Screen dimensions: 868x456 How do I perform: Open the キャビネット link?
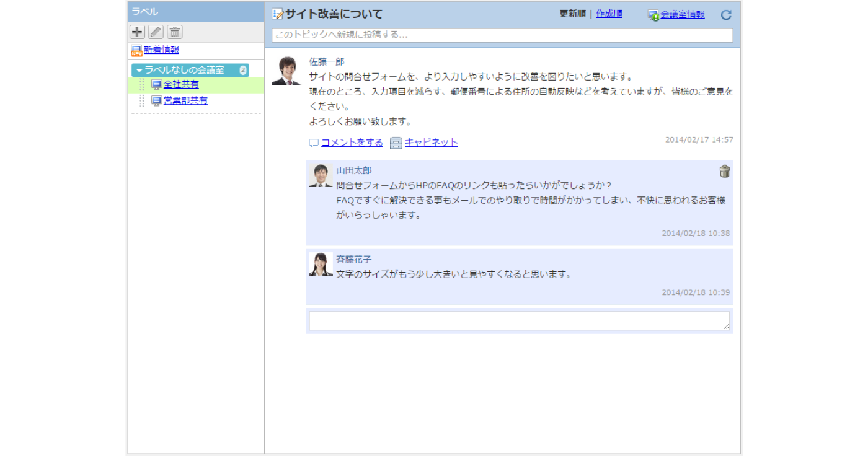pos(432,142)
